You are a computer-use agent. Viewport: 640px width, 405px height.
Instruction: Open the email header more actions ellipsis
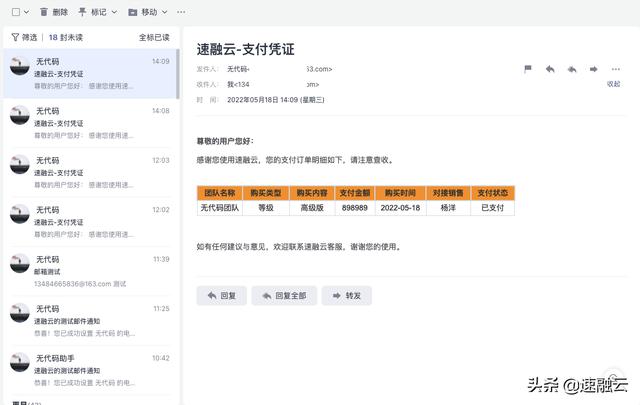point(616,69)
